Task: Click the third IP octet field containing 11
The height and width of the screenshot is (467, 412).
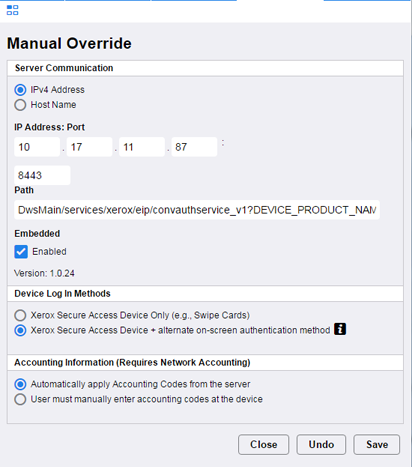Action: pyautogui.click(x=142, y=147)
